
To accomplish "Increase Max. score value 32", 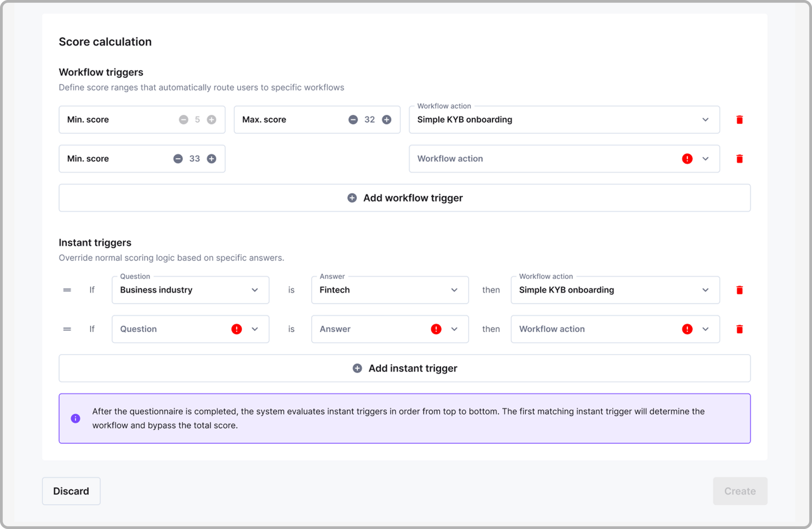I will click(387, 120).
